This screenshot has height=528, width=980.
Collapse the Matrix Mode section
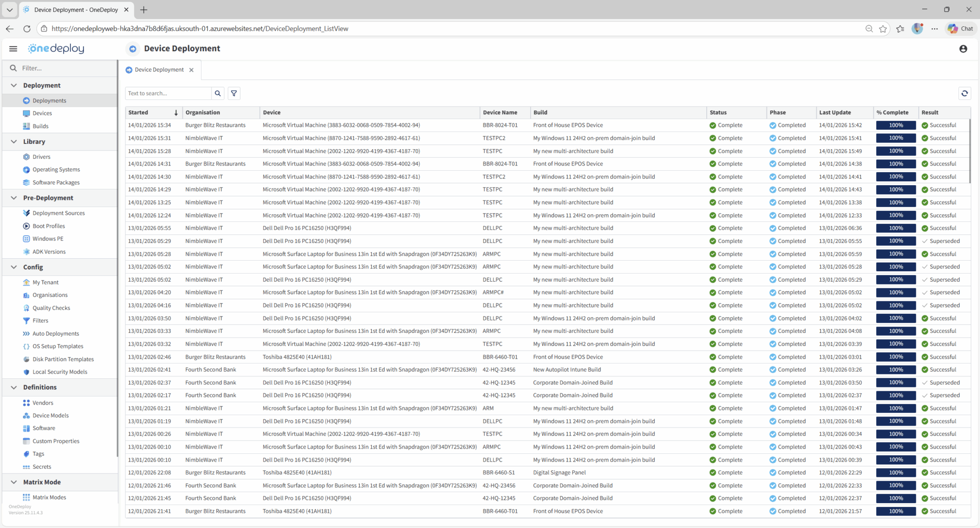(x=14, y=482)
